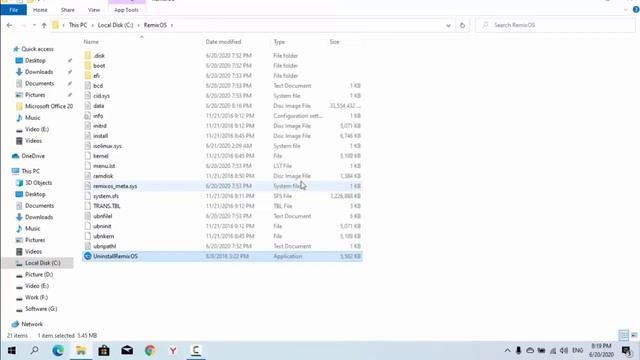Select the ubnkern file

click(222, 236)
